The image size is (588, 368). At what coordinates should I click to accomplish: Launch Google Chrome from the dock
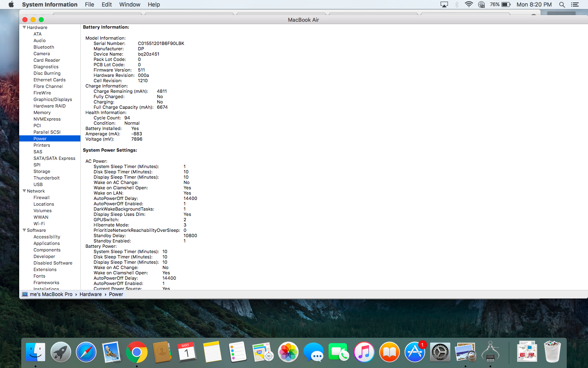tap(137, 352)
